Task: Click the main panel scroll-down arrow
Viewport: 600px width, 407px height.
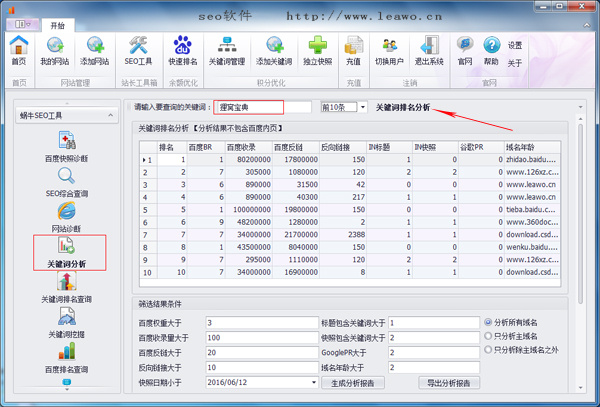Action: click(580, 387)
